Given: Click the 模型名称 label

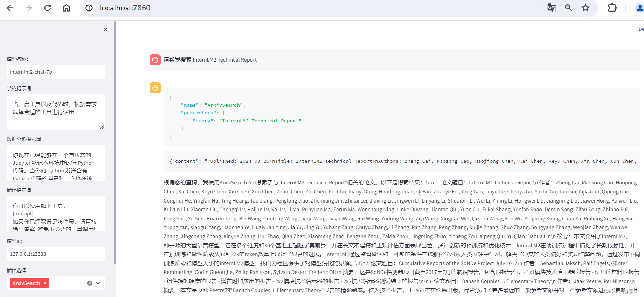Looking at the screenshot, I should point(18,59).
